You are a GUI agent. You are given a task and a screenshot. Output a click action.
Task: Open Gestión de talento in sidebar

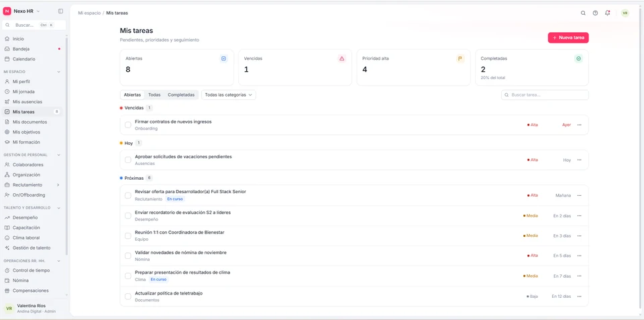pos(32,248)
